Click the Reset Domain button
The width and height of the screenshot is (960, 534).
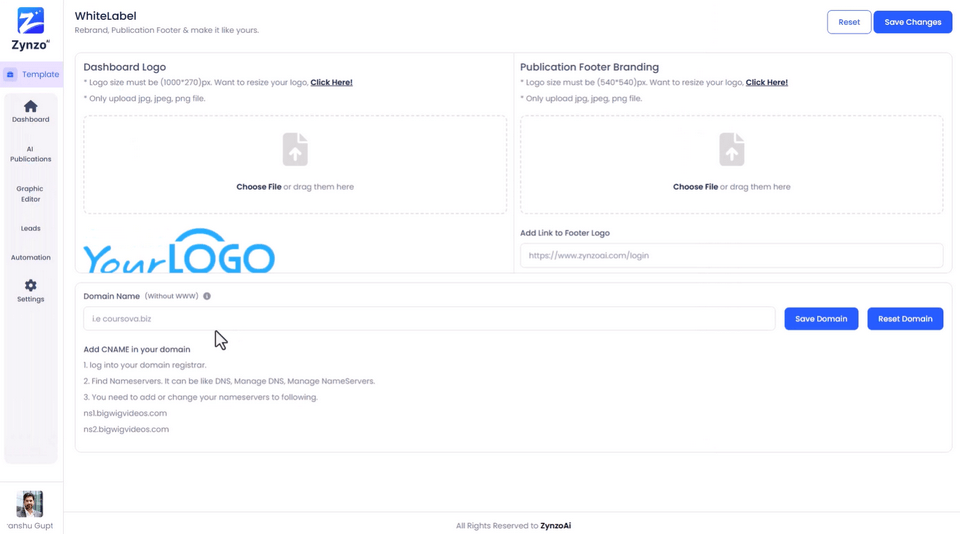905,319
